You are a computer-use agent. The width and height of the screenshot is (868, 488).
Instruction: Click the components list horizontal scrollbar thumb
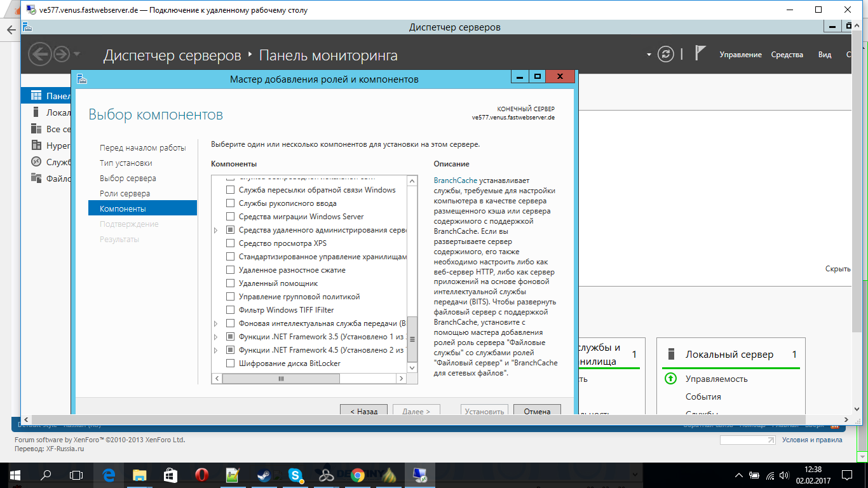tap(281, 378)
